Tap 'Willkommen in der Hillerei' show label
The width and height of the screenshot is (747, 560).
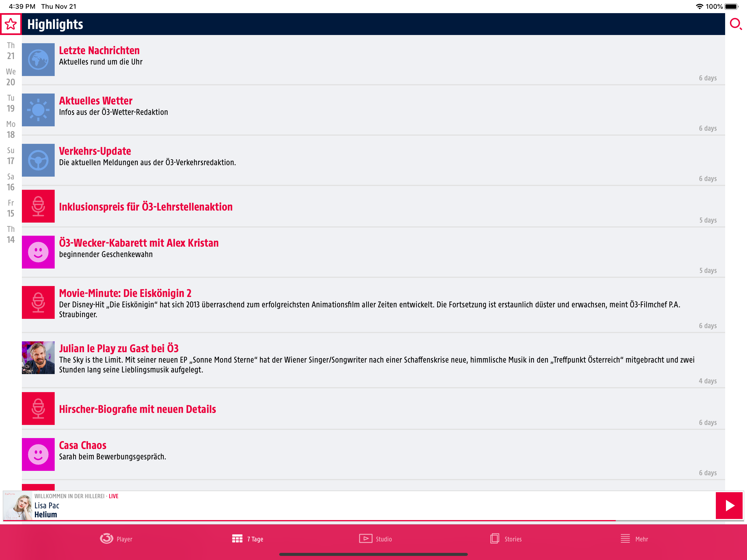[x=69, y=496]
